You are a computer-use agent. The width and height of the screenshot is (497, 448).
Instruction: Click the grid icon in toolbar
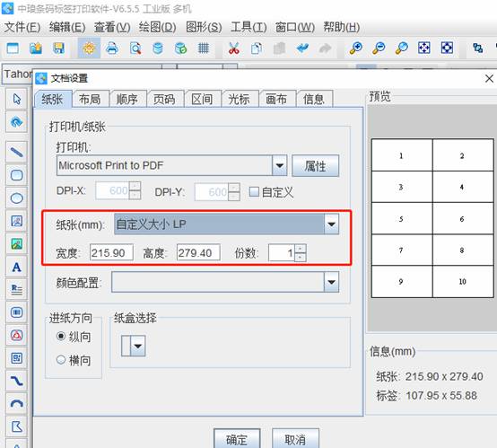tap(204, 48)
